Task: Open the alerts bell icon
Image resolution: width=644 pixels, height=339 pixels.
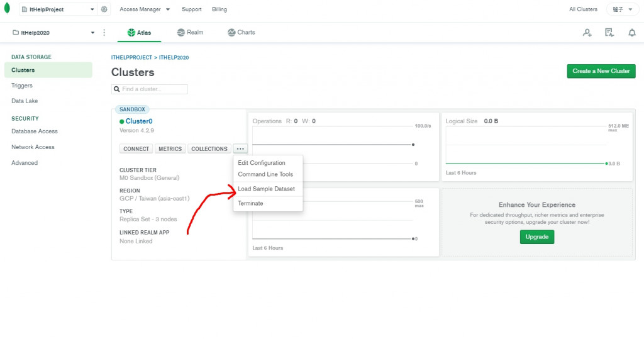Action: coord(631,33)
